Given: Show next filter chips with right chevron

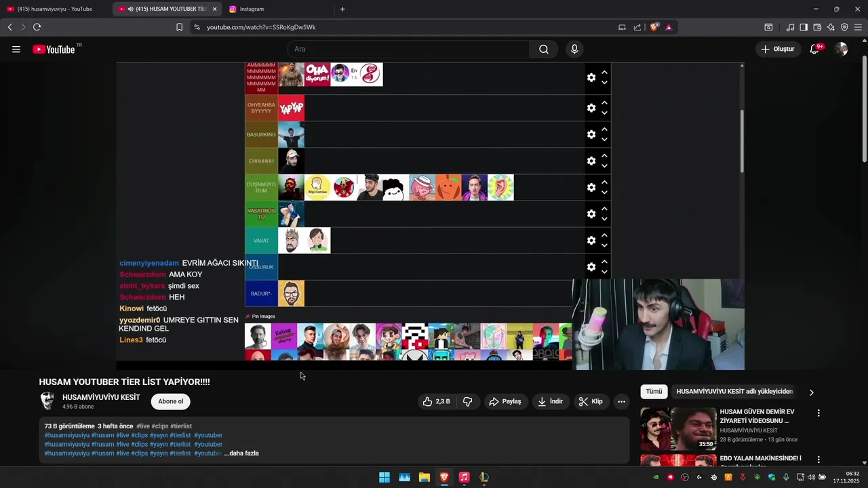Looking at the screenshot, I should click(x=811, y=392).
